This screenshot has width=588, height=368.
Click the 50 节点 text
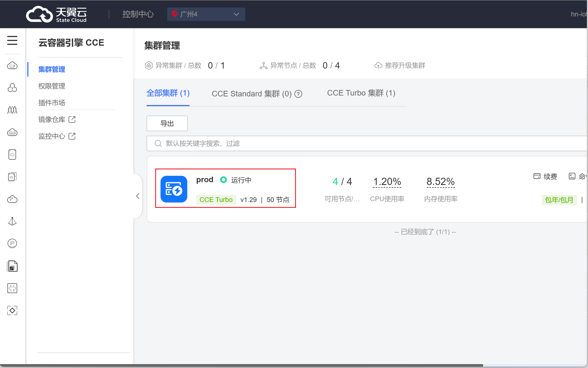tap(278, 200)
